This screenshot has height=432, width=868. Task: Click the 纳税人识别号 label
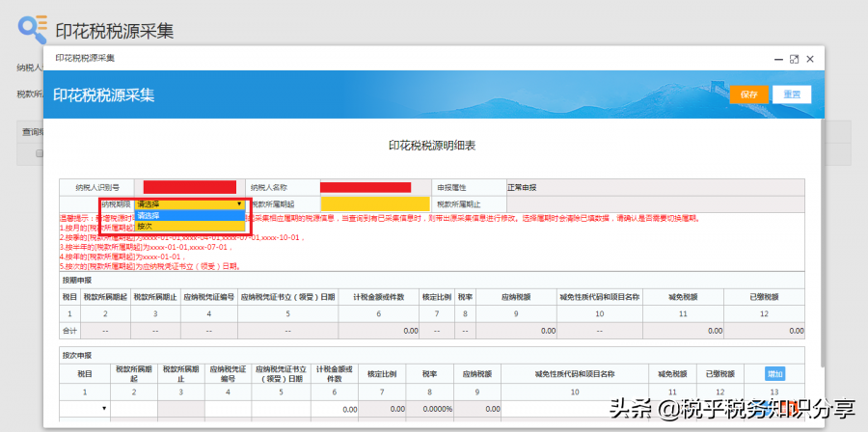pos(98,187)
